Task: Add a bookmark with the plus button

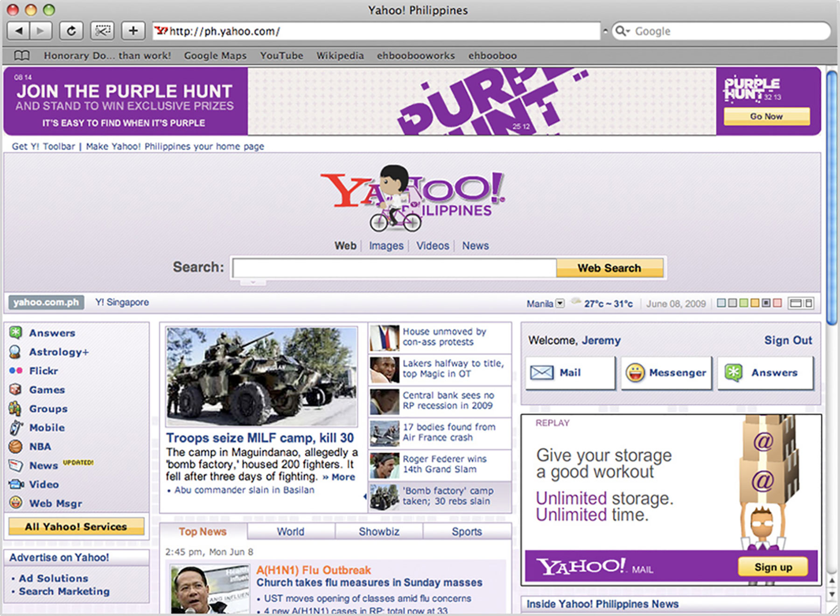Action: click(x=133, y=31)
